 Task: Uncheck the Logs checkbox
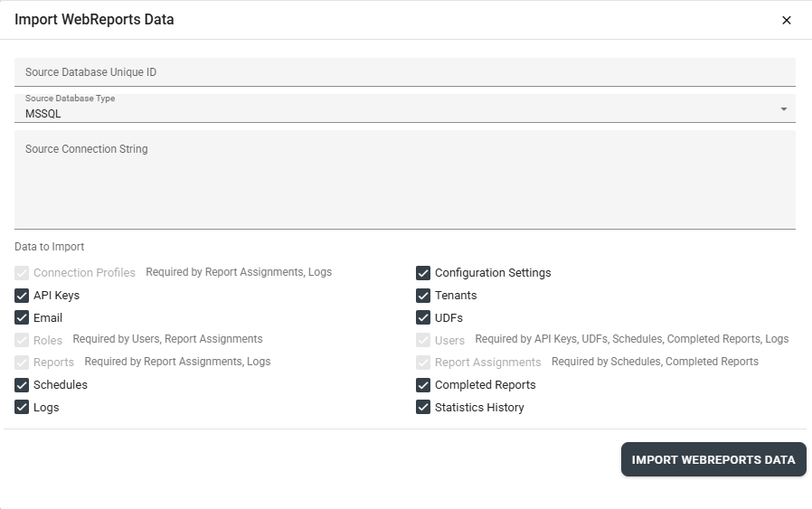(x=22, y=408)
